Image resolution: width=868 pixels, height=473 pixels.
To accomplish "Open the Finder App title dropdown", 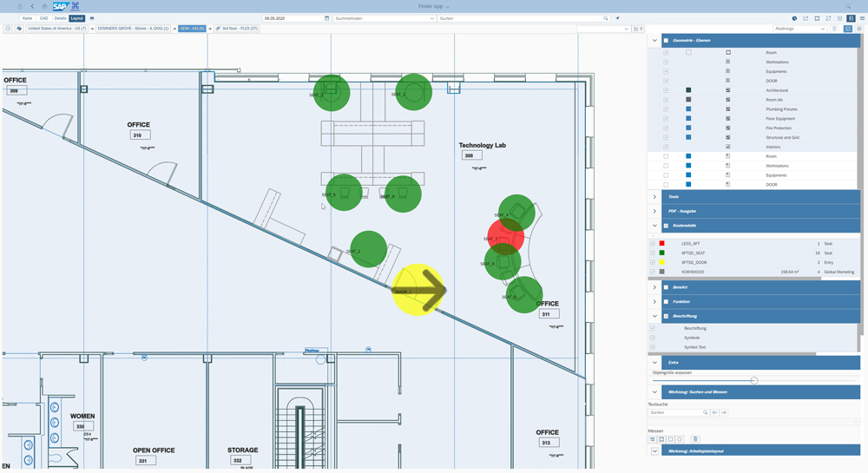I will 433,6.
